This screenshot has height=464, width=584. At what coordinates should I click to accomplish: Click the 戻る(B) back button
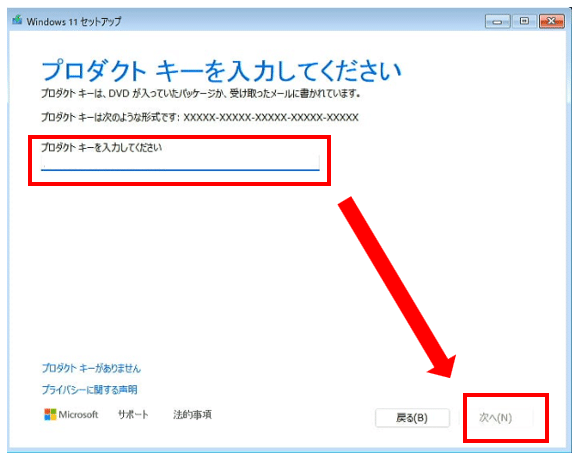click(412, 417)
